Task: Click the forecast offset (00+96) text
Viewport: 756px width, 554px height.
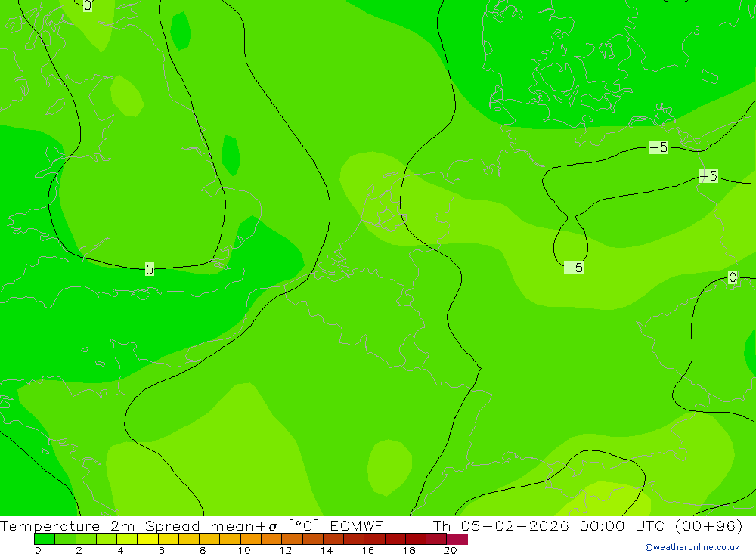Action: [x=709, y=525]
